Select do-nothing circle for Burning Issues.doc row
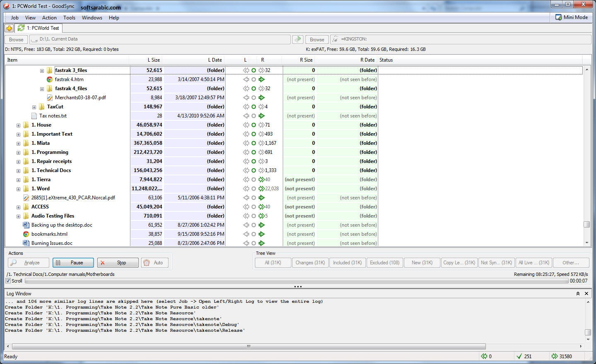The width and height of the screenshot is (596, 364). (x=254, y=243)
